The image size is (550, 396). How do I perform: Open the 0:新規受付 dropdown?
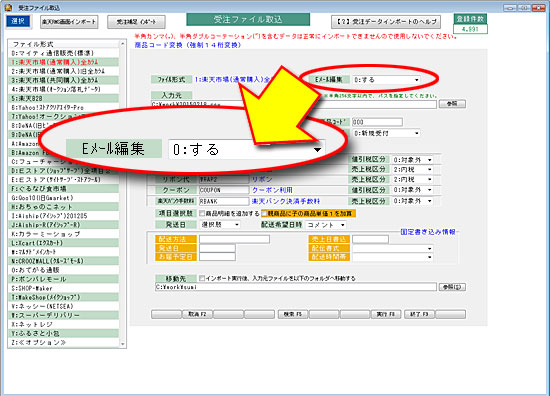point(387,133)
